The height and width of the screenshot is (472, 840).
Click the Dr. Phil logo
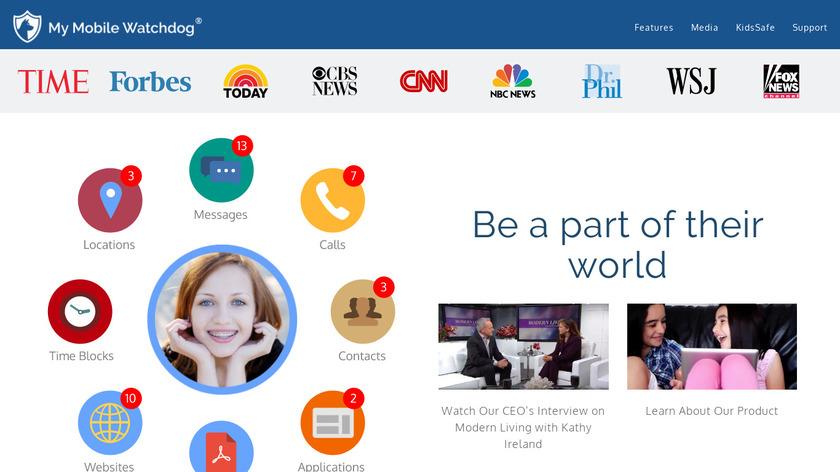point(602,81)
